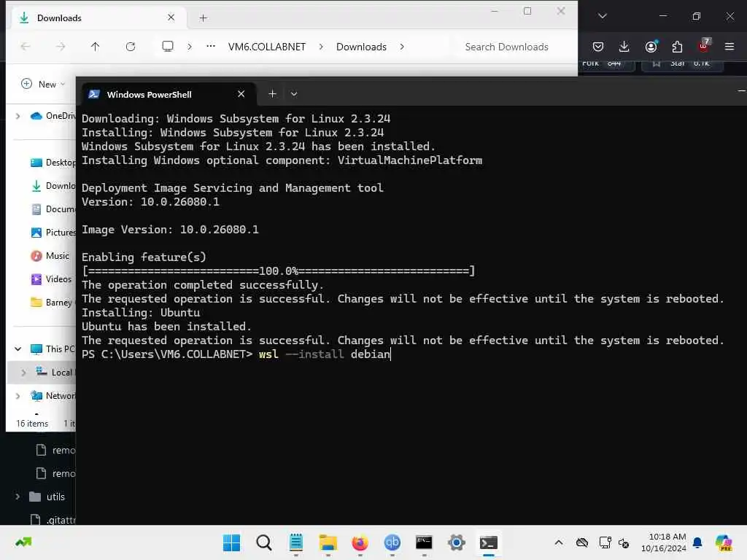Open Firefox downloads panel
Screen dimensions: 747x560
point(624,47)
